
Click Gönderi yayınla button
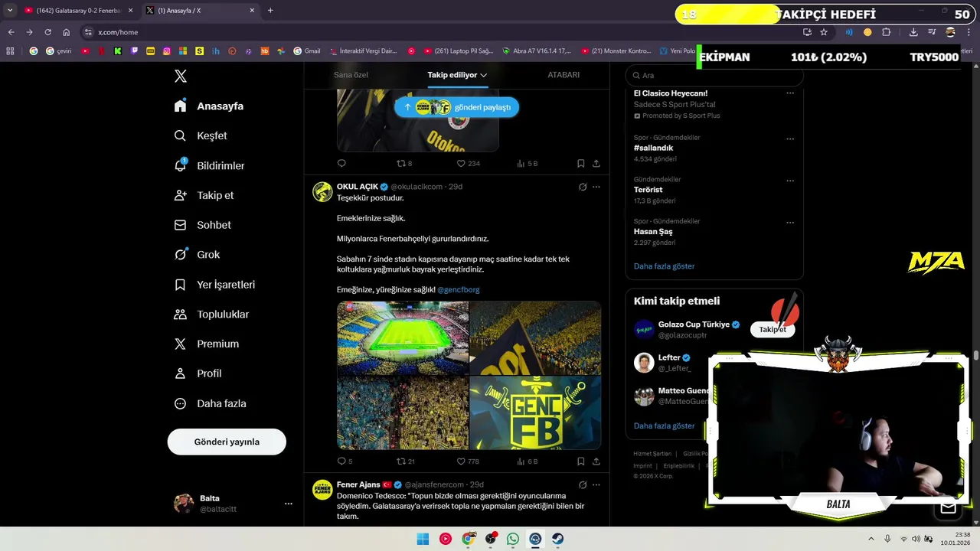227,442
